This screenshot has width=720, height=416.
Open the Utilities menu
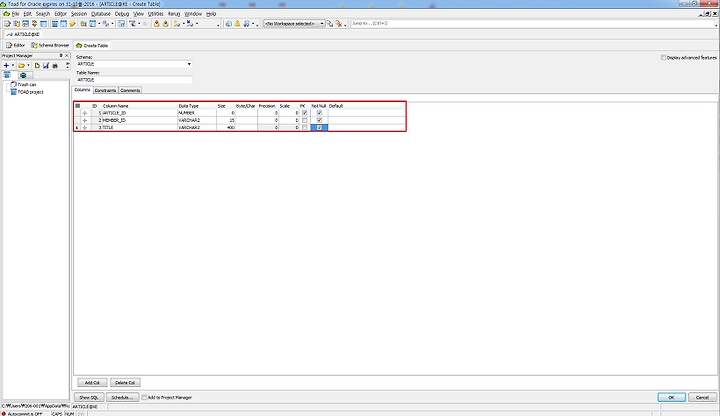[x=156, y=14]
